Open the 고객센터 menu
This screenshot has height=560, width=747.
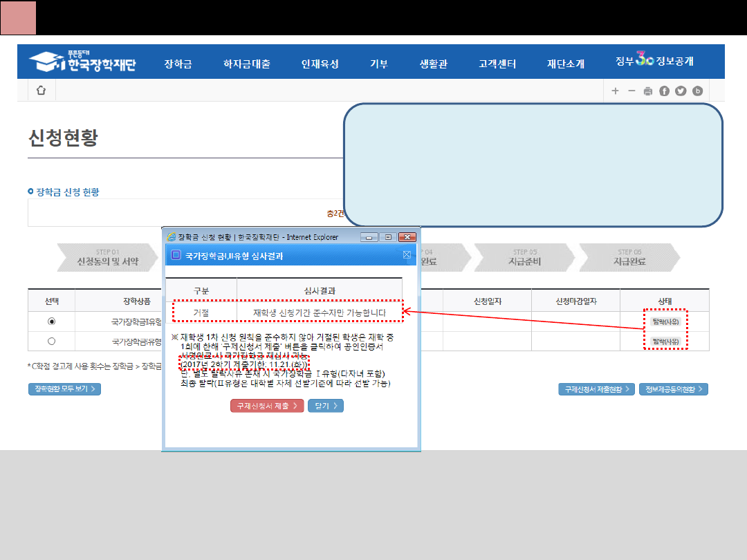[497, 64]
